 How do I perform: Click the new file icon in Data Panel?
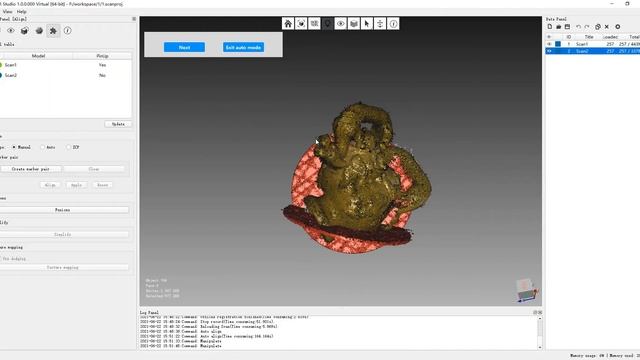550,27
